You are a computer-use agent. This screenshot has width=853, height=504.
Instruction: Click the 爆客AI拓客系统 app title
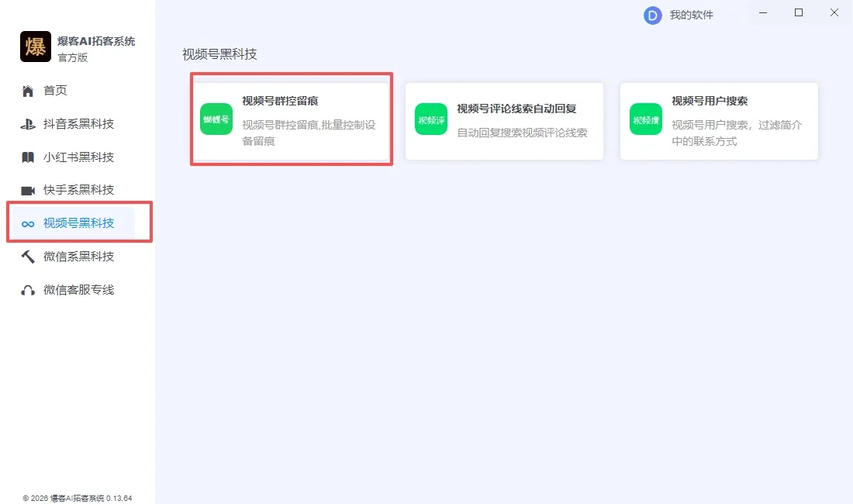coord(96,41)
